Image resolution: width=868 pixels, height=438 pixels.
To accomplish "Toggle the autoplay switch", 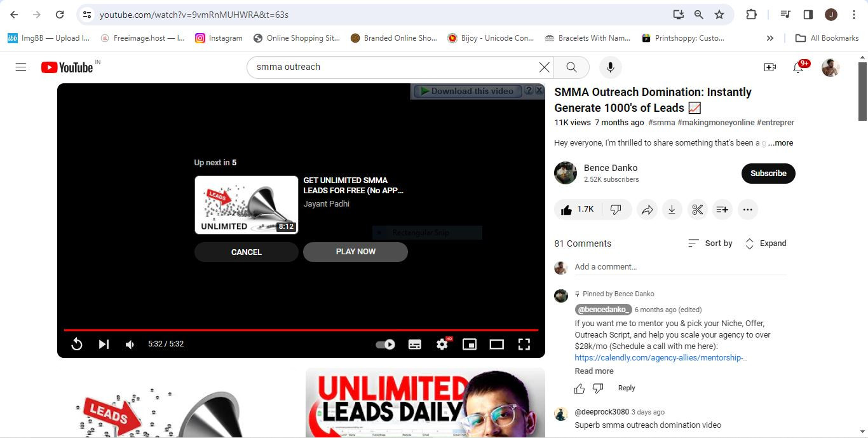I will [x=385, y=344].
